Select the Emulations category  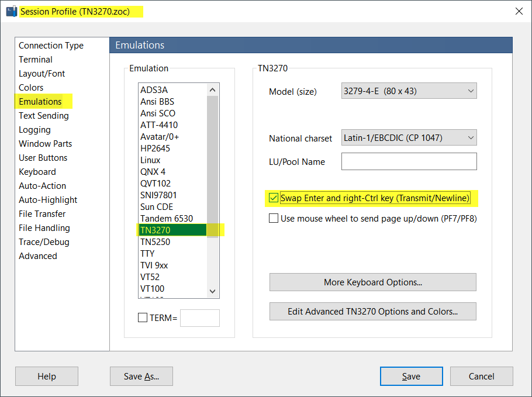tap(40, 102)
